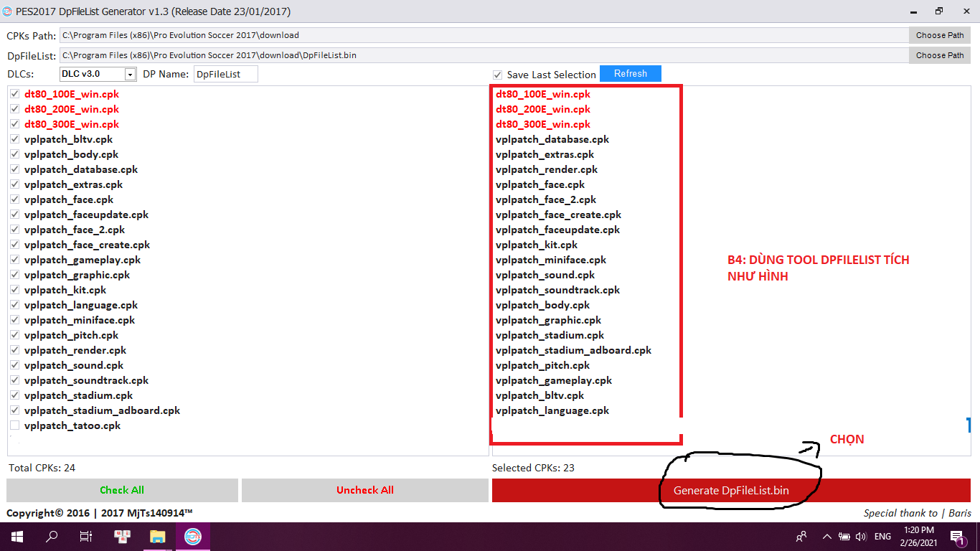The height and width of the screenshot is (551, 980).
Task: Click the red app icon beside File Explorer
Action: (x=122, y=536)
